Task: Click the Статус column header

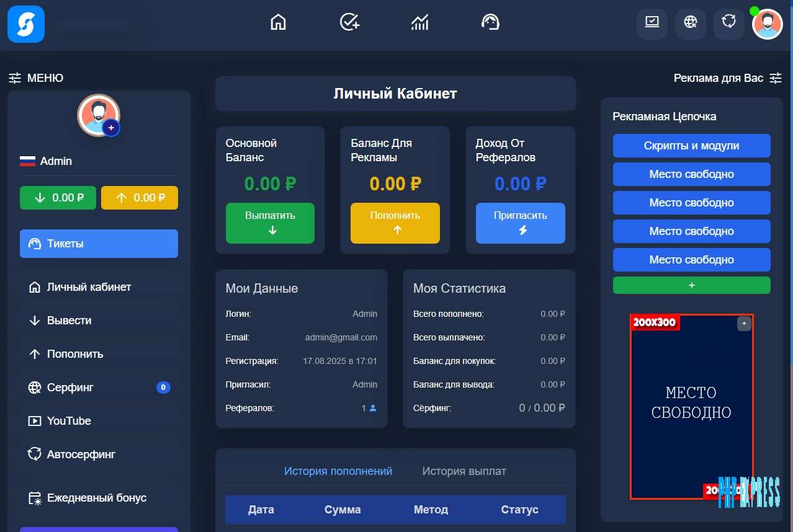Action: click(519, 510)
